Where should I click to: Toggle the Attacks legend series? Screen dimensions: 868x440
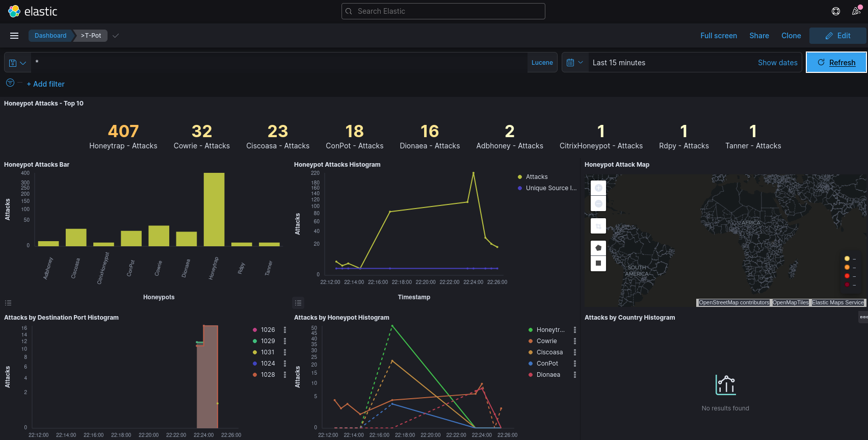pyautogui.click(x=537, y=177)
